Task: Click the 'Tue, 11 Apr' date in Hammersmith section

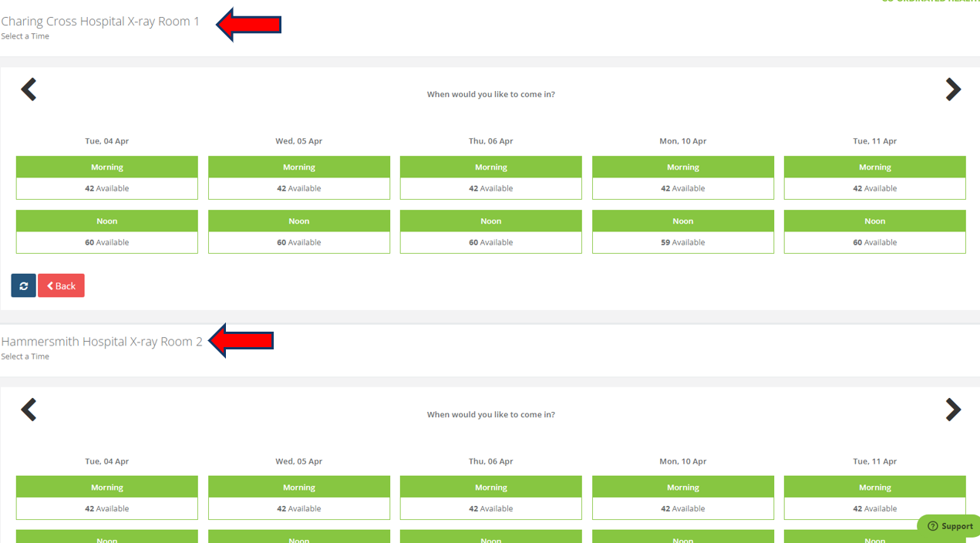Action: (x=875, y=461)
